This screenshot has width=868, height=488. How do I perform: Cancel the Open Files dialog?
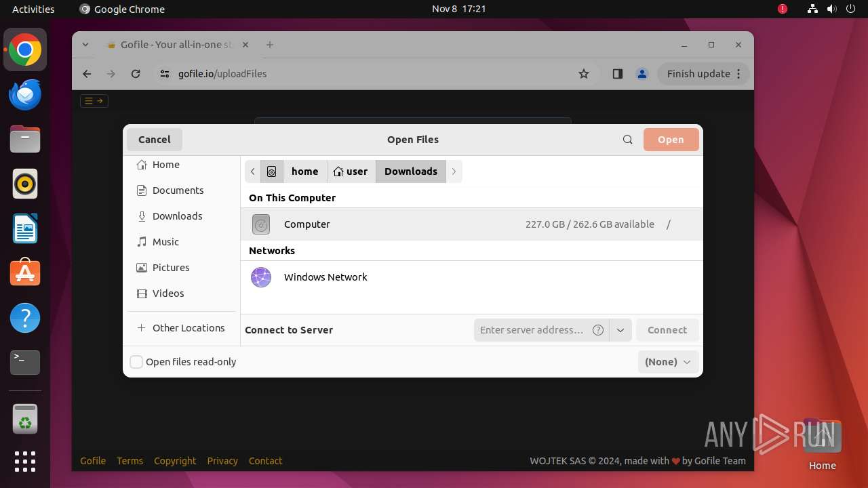tap(155, 140)
